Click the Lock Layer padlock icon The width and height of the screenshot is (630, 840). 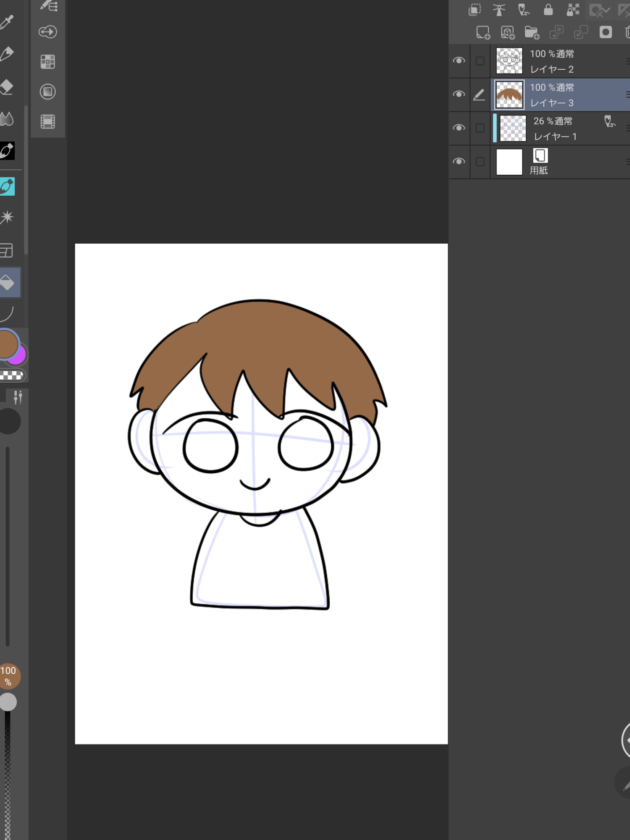pos(548,10)
